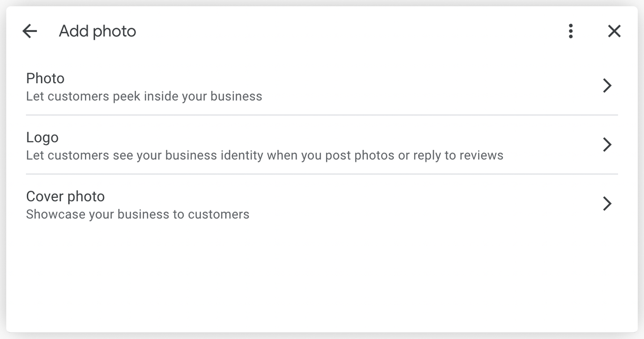The width and height of the screenshot is (644, 339).
Task: Select the Logo option title
Action: (x=42, y=137)
